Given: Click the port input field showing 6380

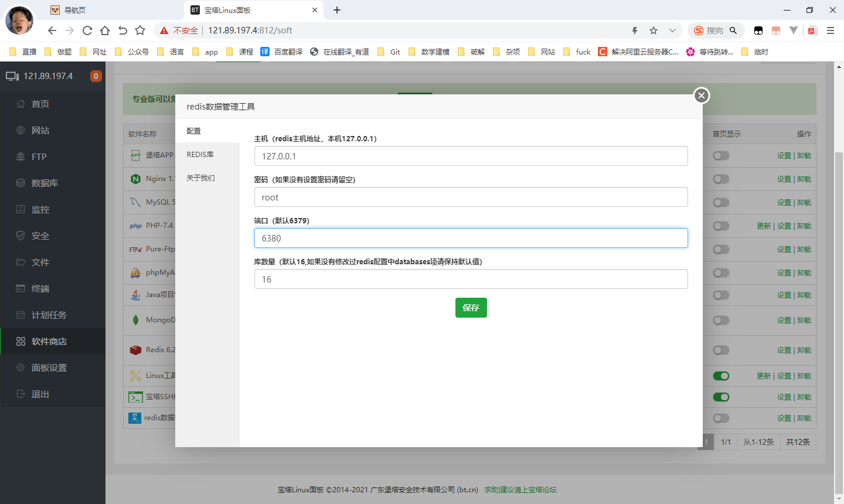Looking at the screenshot, I should point(471,238).
